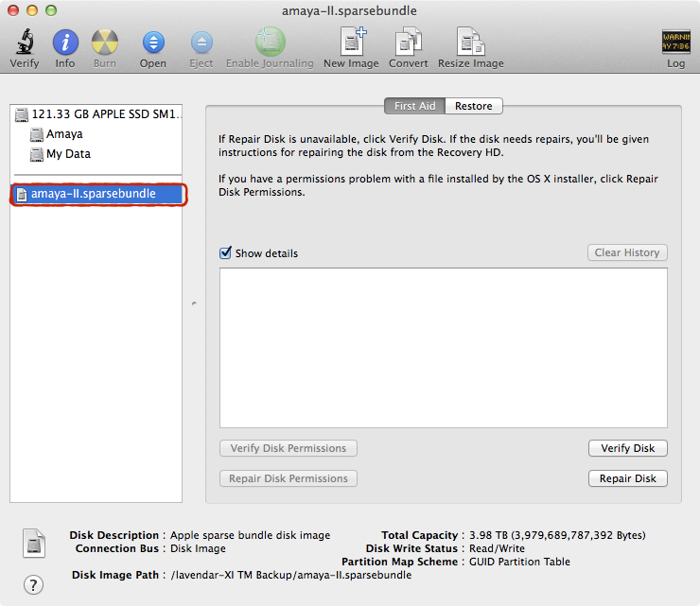The width and height of the screenshot is (700, 606).
Task: Click the green zoom window button
Action: [x=51, y=10]
